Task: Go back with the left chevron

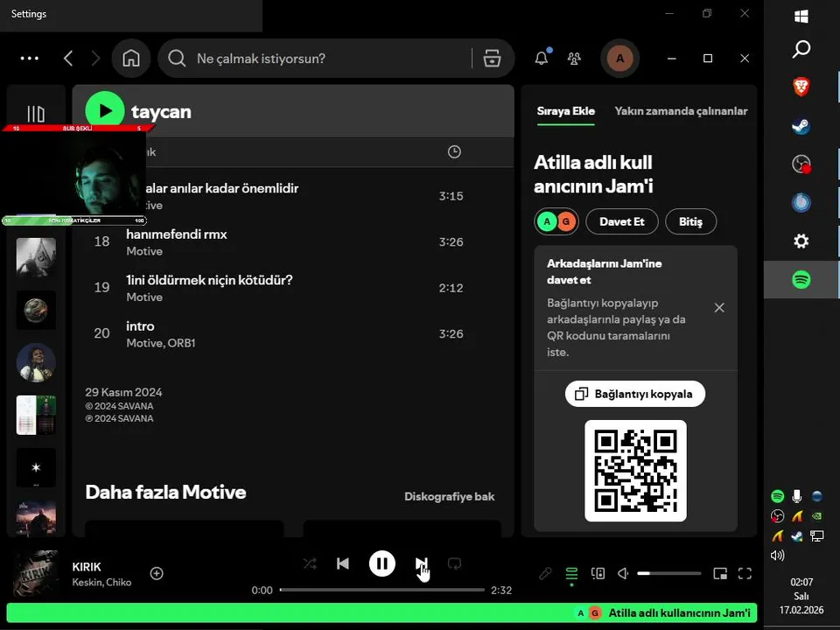Action: coord(68,59)
